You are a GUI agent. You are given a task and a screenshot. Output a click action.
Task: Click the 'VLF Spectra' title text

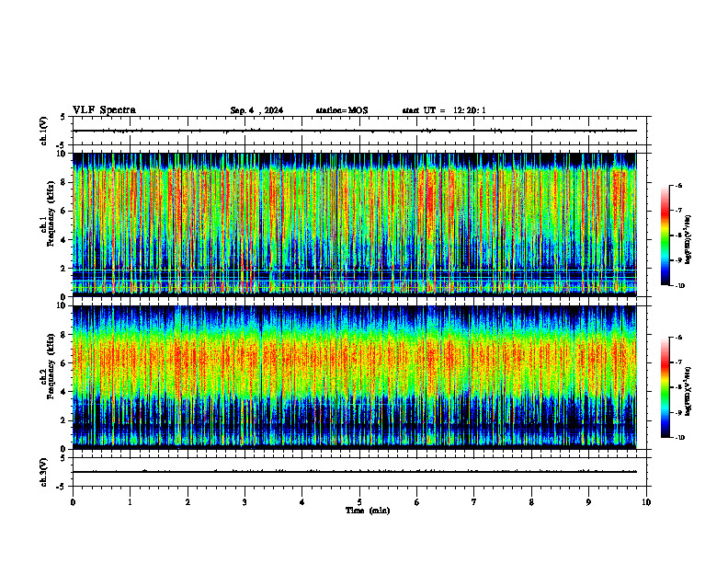click(x=104, y=110)
